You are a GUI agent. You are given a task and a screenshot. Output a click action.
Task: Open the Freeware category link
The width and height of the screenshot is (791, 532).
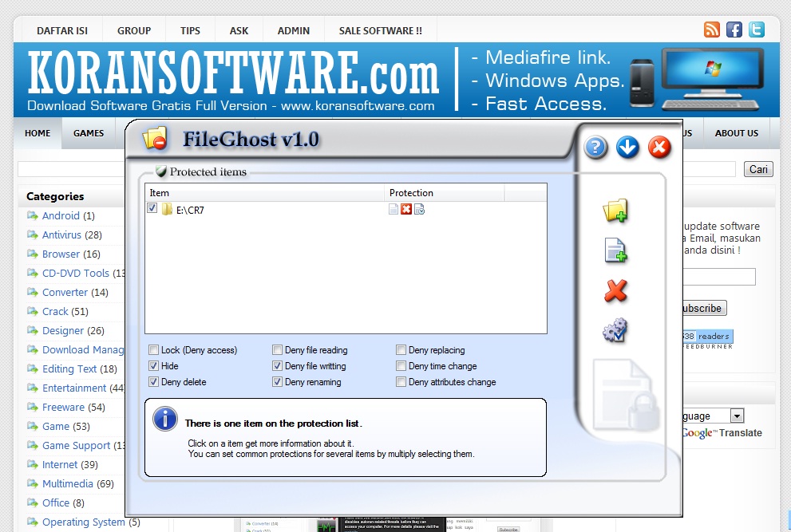coord(64,408)
